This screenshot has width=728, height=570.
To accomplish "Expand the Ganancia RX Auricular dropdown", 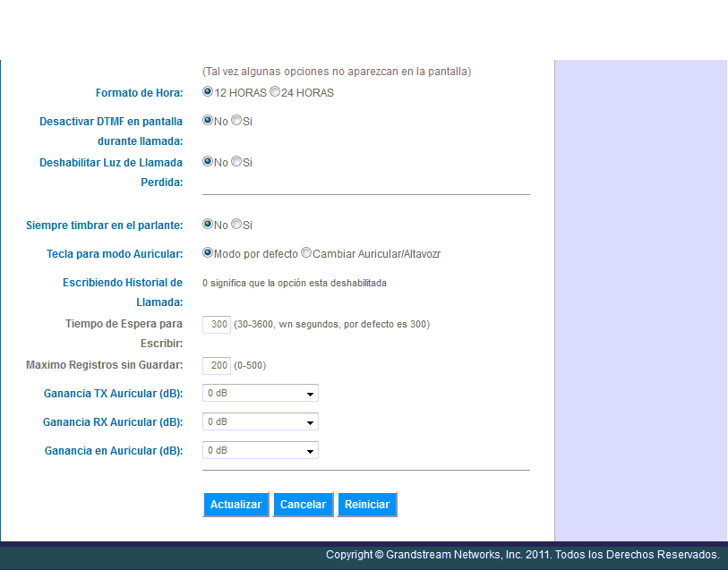I will (x=261, y=421).
